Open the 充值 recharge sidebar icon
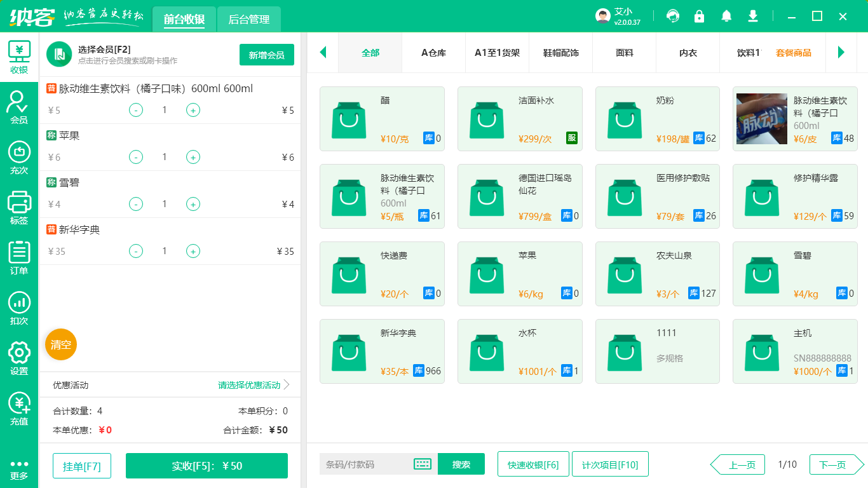 pos(19,409)
